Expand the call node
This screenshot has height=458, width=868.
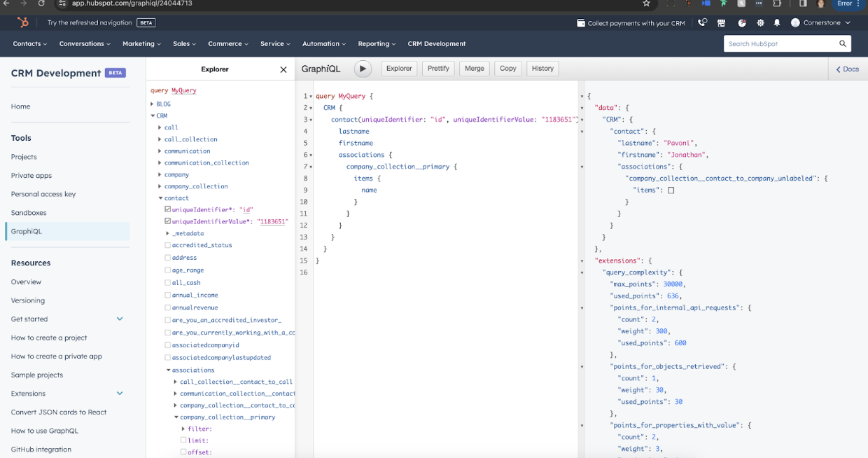[160, 127]
